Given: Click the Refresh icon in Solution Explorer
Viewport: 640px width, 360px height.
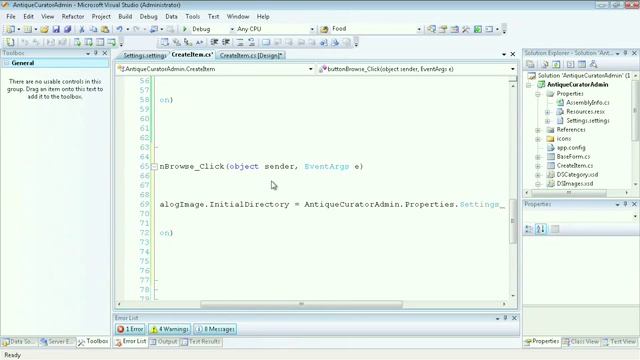Looking at the screenshot, I should point(556,64).
